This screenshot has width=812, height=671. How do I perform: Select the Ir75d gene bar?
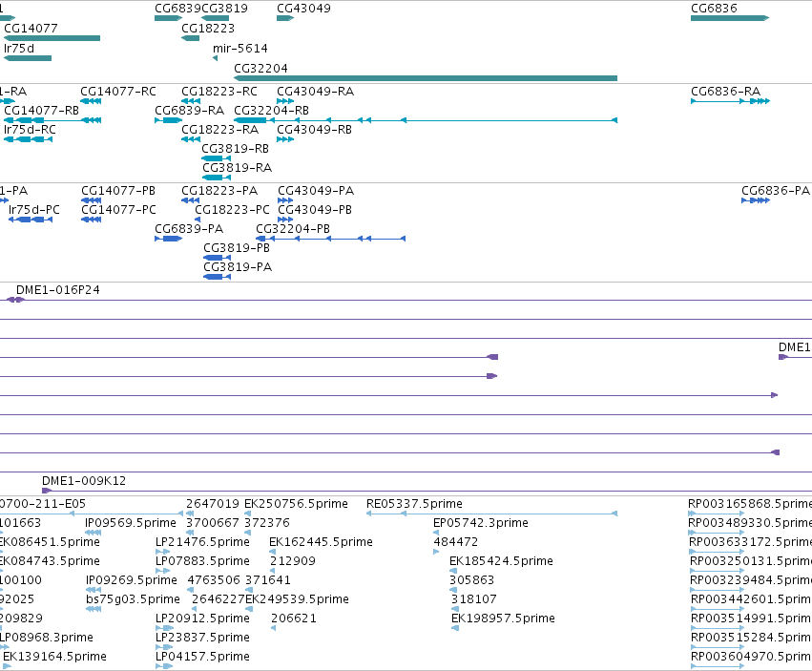(x=28, y=58)
